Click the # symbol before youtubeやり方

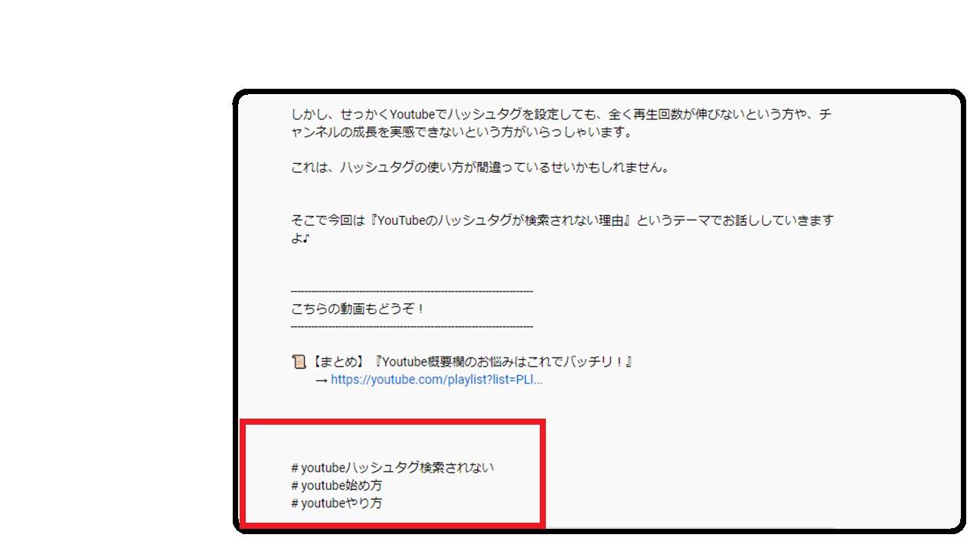(x=295, y=504)
